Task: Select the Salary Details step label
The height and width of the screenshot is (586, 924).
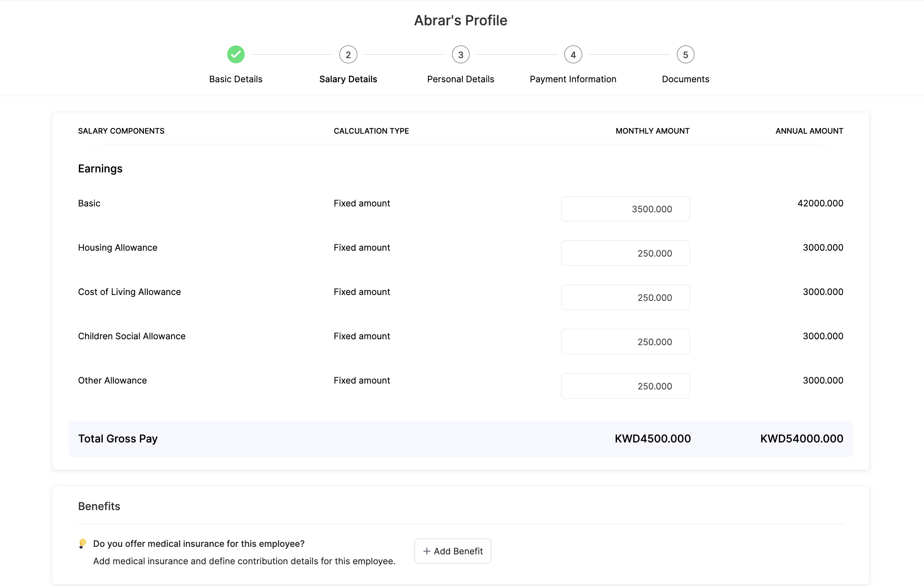Action: point(348,79)
